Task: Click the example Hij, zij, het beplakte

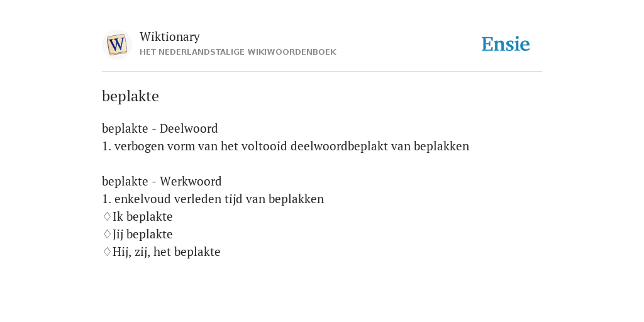Action: tap(166, 252)
